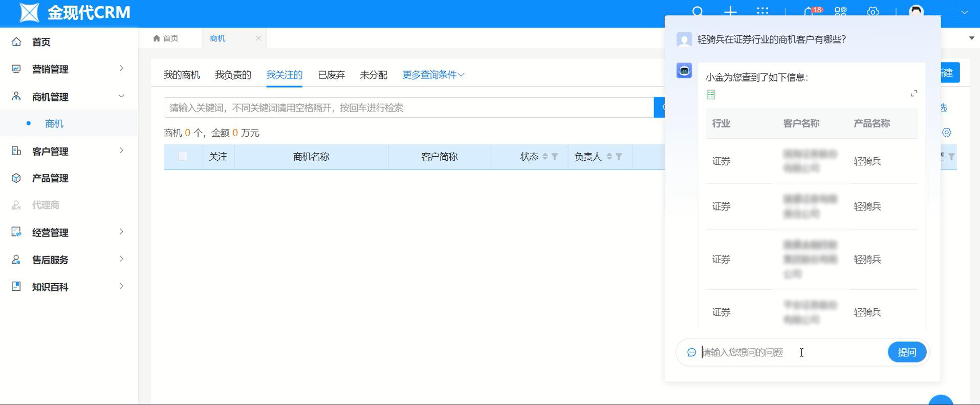Open the 负责人 column filter
The width and height of the screenshot is (980, 405).
tap(619, 157)
